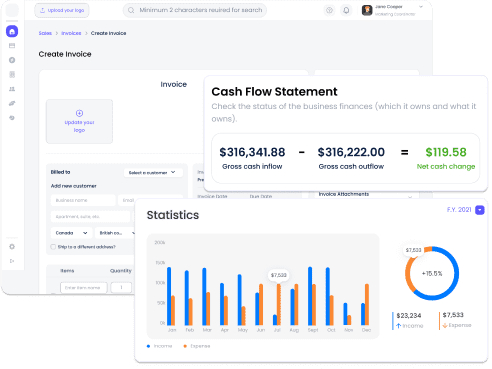Screen dimensions: 492x369
Task: Open the settings gear in the sidebar
Action: click(12, 247)
